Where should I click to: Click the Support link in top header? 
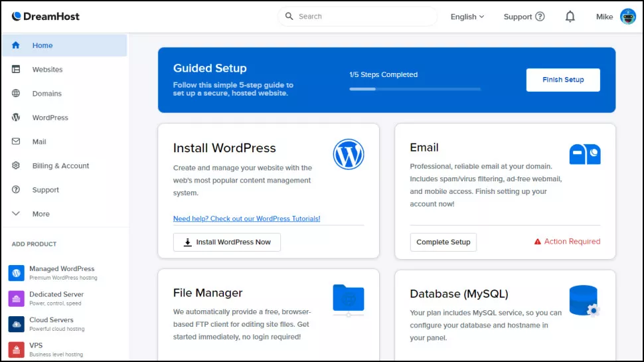pyautogui.click(x=517, y=17)
